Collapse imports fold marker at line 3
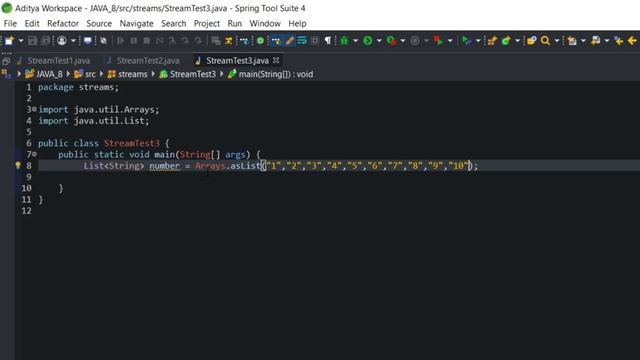Screen dimensions: 640x360 (x=34, y=109)
